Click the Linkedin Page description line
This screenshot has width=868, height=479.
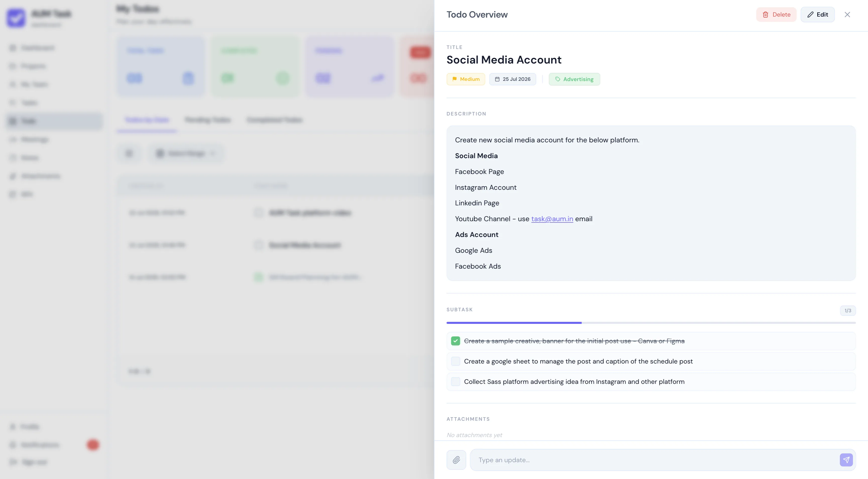coord(477,203)
